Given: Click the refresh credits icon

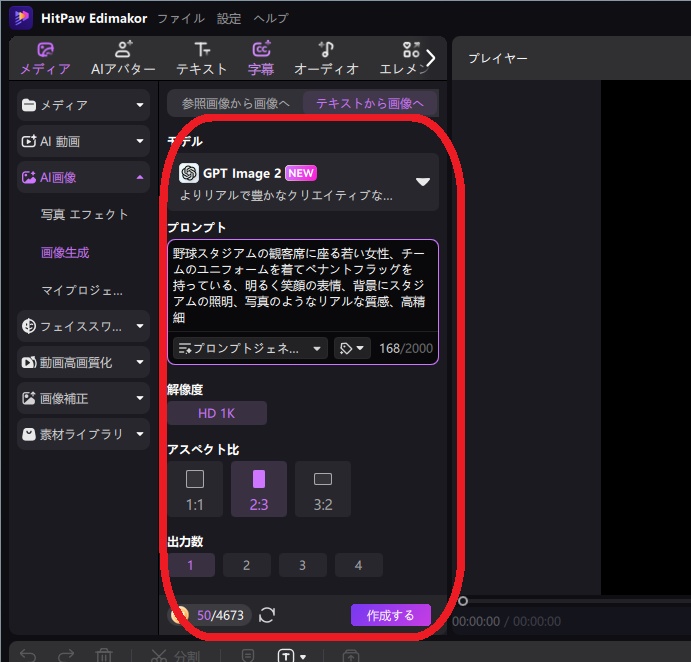Looking at the screenshot, I should coord(267,615).
